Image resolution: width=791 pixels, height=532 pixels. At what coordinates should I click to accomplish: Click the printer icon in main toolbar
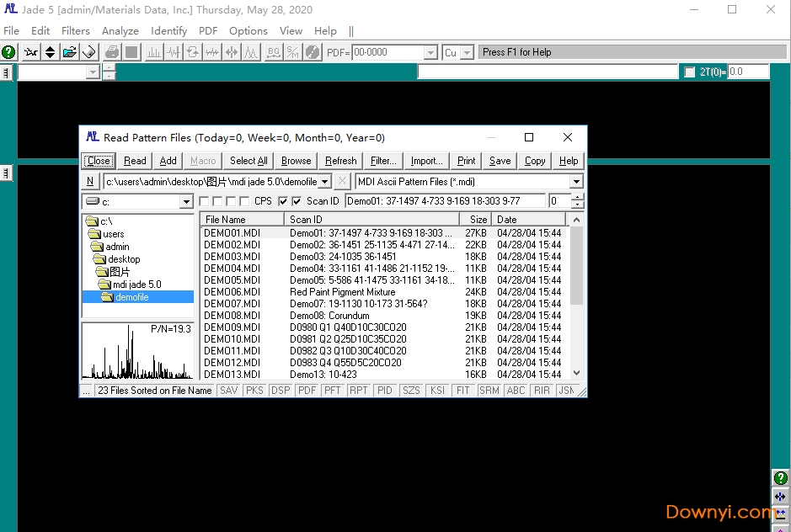point(111,52)
